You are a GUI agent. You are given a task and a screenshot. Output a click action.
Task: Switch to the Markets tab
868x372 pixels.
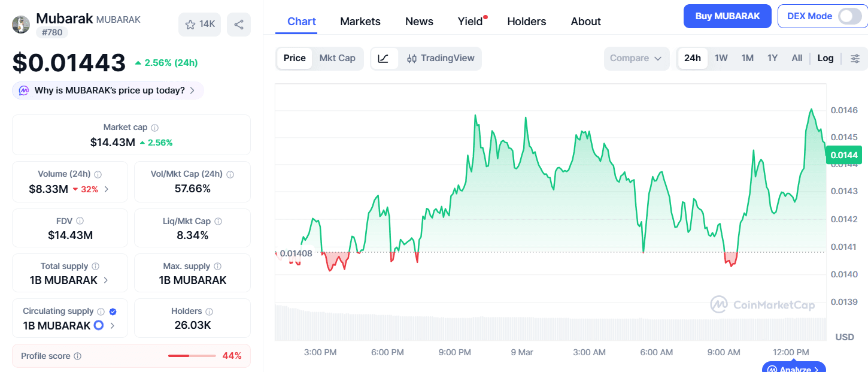(x=360, y=21)
